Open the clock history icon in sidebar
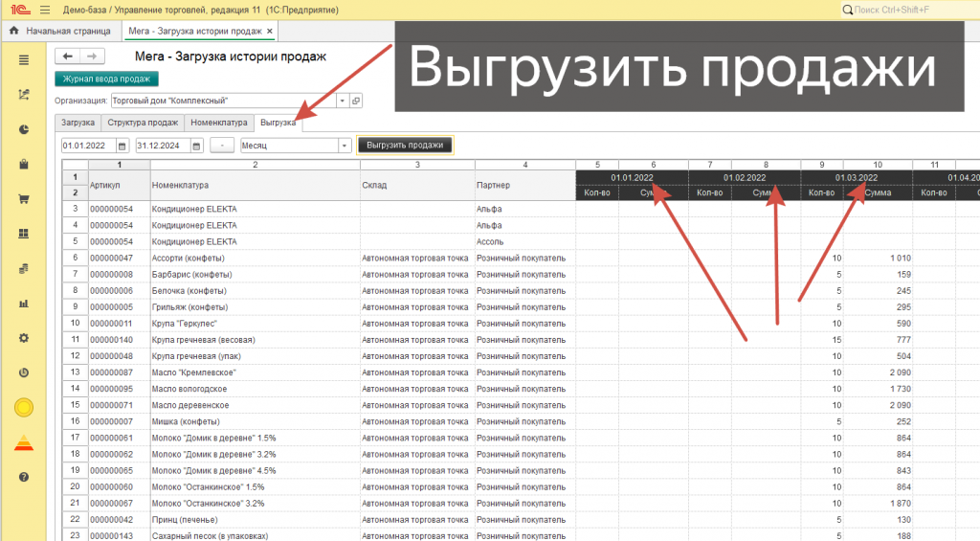The image size is (980, 541). click(24, 372)
